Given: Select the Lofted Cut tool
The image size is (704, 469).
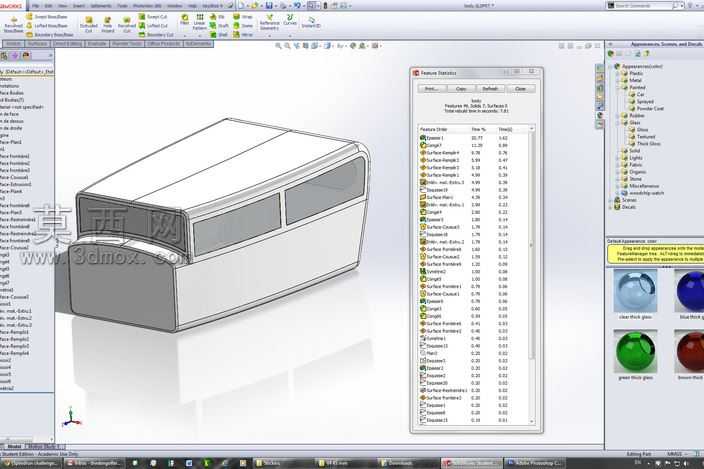Looking at the screenshot, I should tap(153, 26).
